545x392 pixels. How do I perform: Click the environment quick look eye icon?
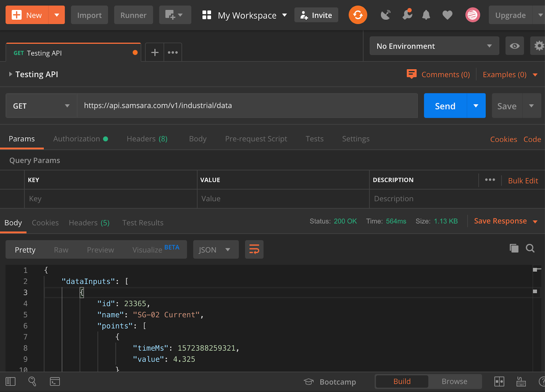click(x=515, y=46)
